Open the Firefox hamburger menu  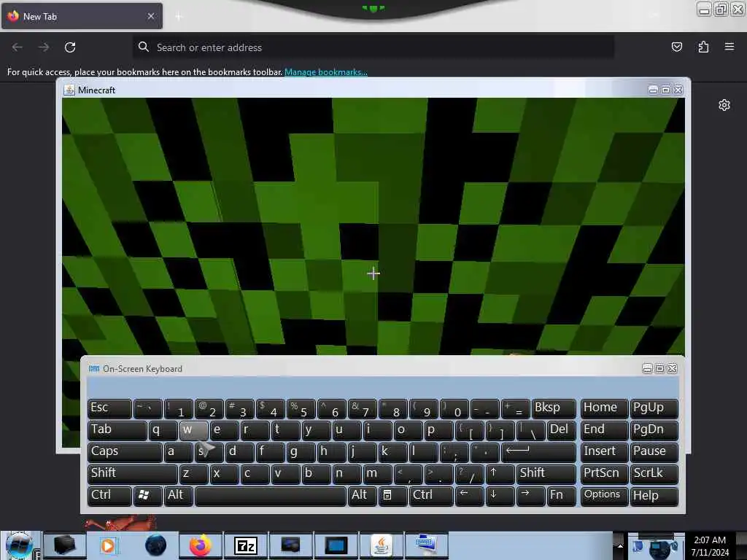[x=729, y=47]
